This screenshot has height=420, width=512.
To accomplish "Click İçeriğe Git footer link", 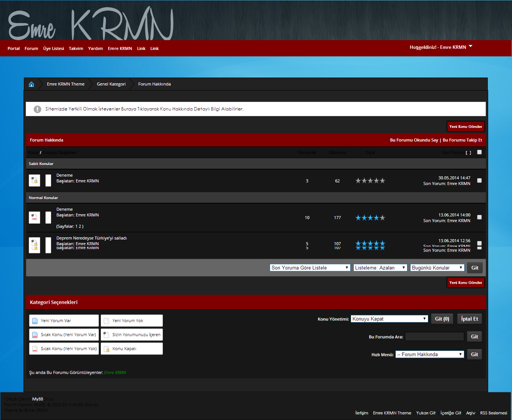I will [451, 413].
